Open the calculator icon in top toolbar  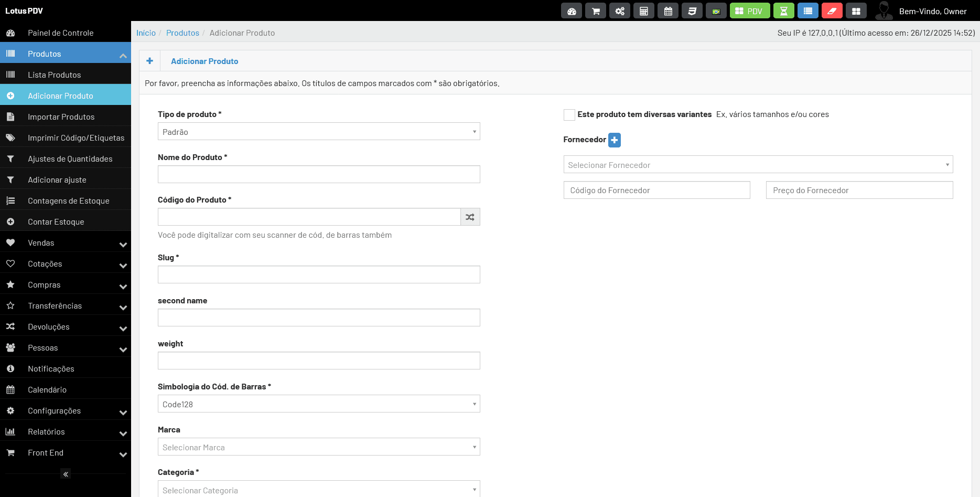pyautogui.click(x=643, y=11)
